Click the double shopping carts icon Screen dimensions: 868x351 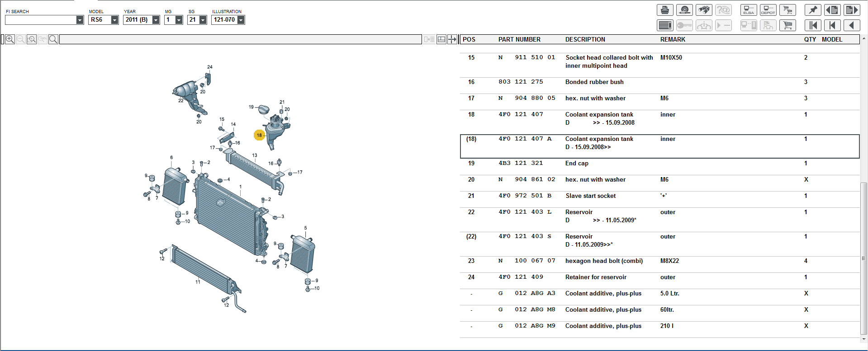pos(787,10)
